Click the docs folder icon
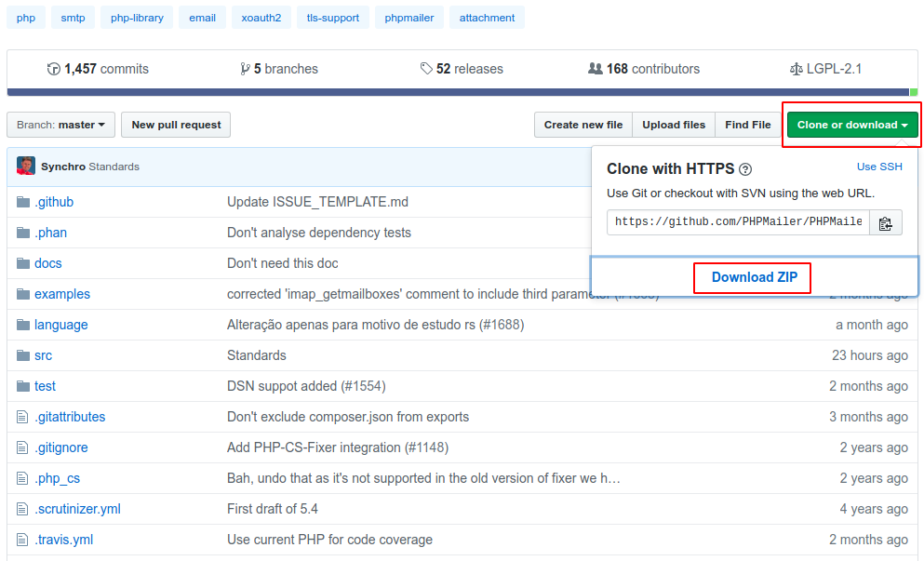Screen dimensions: 924x561 [x=23, y=263]
